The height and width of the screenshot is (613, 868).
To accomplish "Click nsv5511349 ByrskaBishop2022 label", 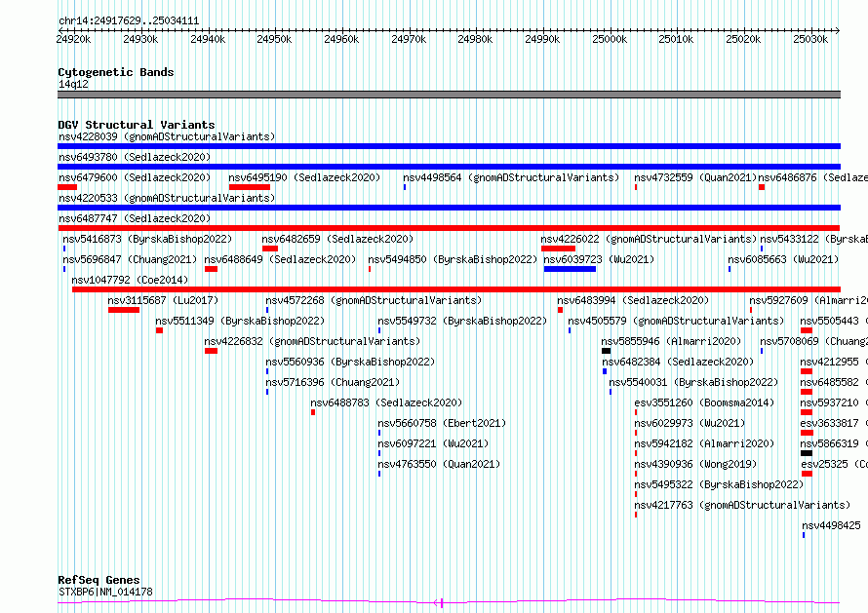I will (240, 321).
